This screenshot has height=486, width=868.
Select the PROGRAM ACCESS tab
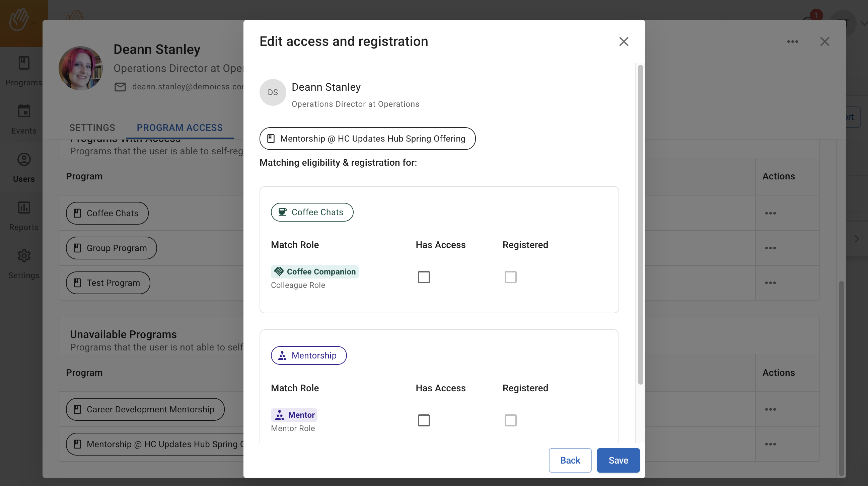tap(179, 128)
